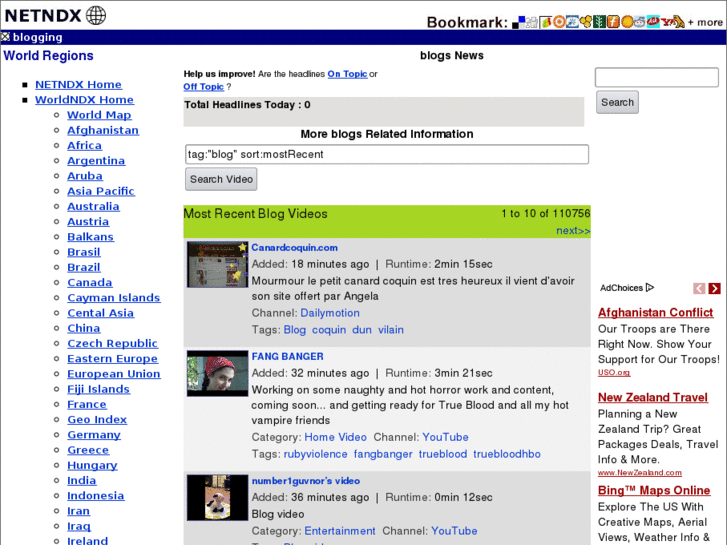Click the vilain tag
Image resolution: width=727 pixels, height=545 pixels.
pos(390,330)
